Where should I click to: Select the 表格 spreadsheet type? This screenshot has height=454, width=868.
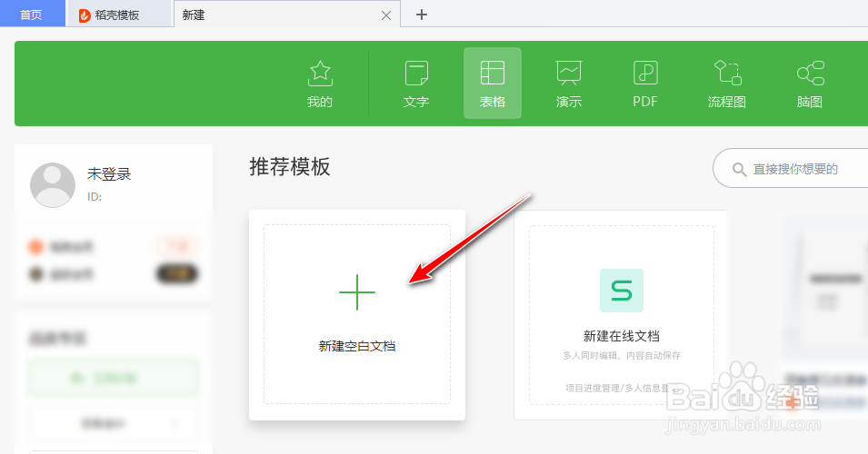pos(492,83)
